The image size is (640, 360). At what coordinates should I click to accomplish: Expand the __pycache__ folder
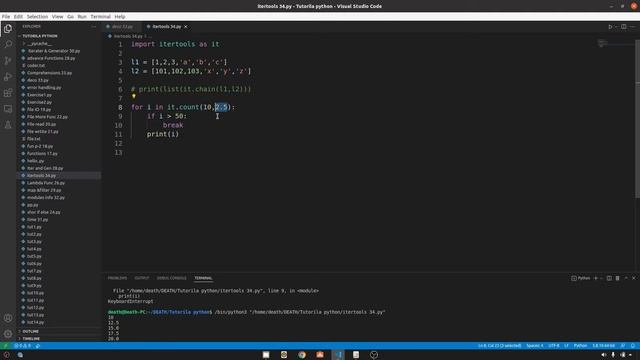(x=39, y=44)
